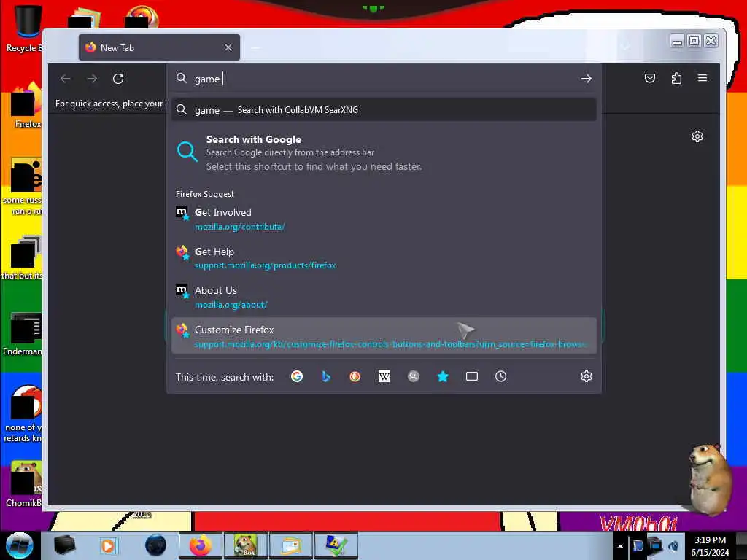Open Customize Firefox suggestion
The image size is (747, 560).
pyautogui.click(x=384, y=336)
